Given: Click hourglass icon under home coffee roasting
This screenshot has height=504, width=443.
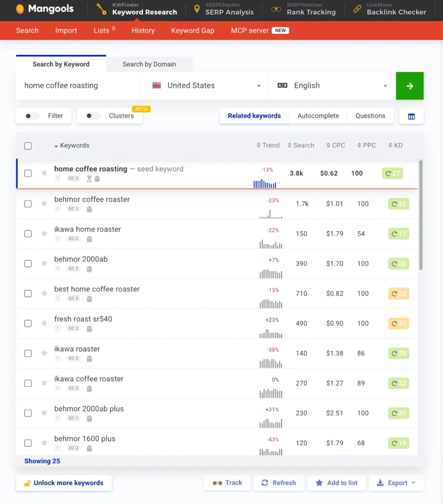Looking at the screenshot, I should 89,179.
